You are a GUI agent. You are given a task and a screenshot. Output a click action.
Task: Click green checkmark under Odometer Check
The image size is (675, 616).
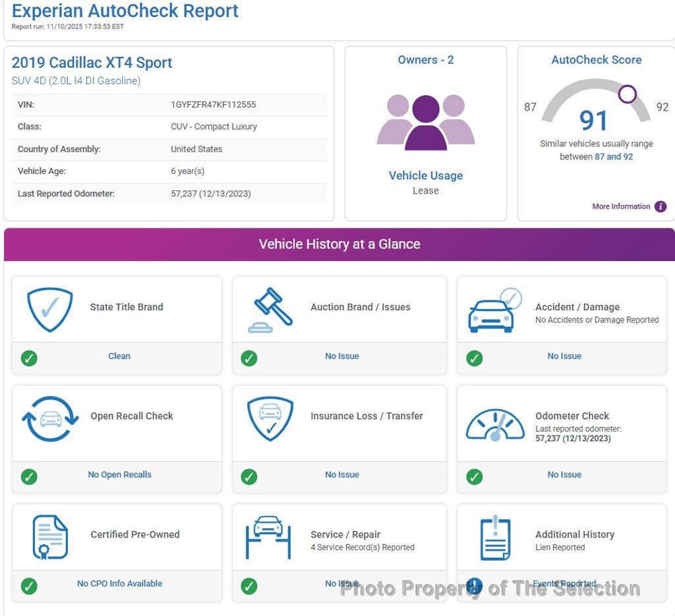point(474,476)
